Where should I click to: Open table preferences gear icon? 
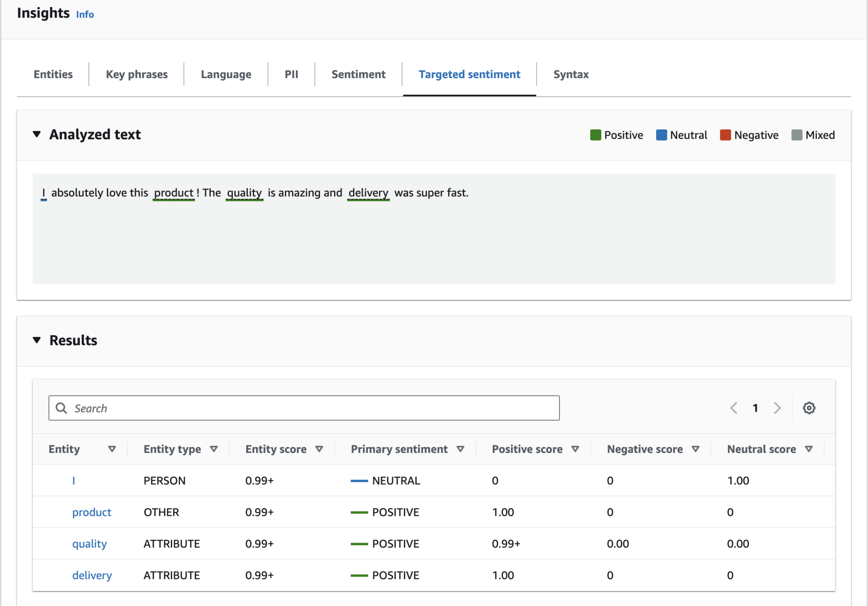coord(809,408)
